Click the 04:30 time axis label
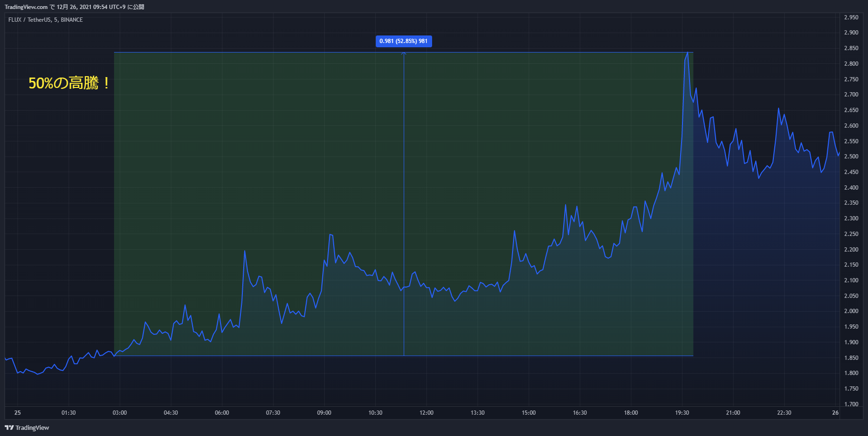868x436 pixels. click(x=171, y=413)
